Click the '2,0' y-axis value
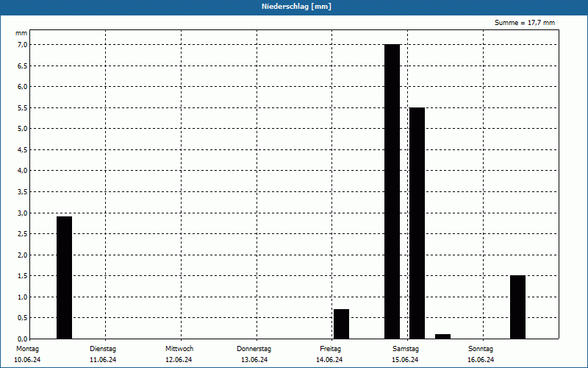The image size is (588, 368). tap(23, 255)
